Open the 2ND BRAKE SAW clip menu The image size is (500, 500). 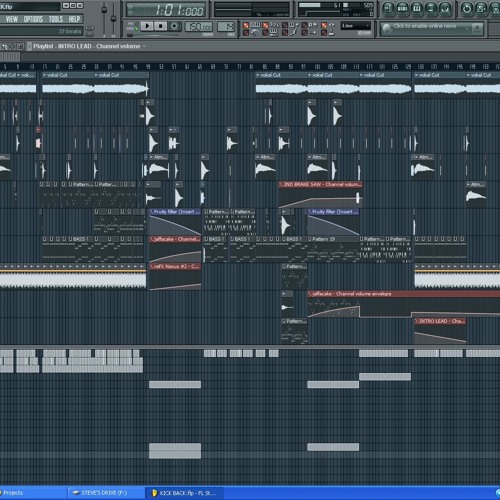pos(281,184)
